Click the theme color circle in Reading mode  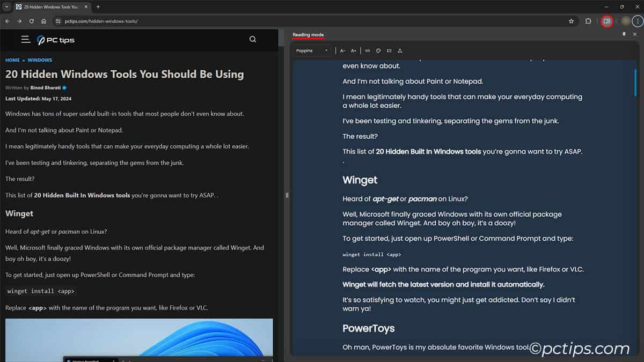point(378,50)
